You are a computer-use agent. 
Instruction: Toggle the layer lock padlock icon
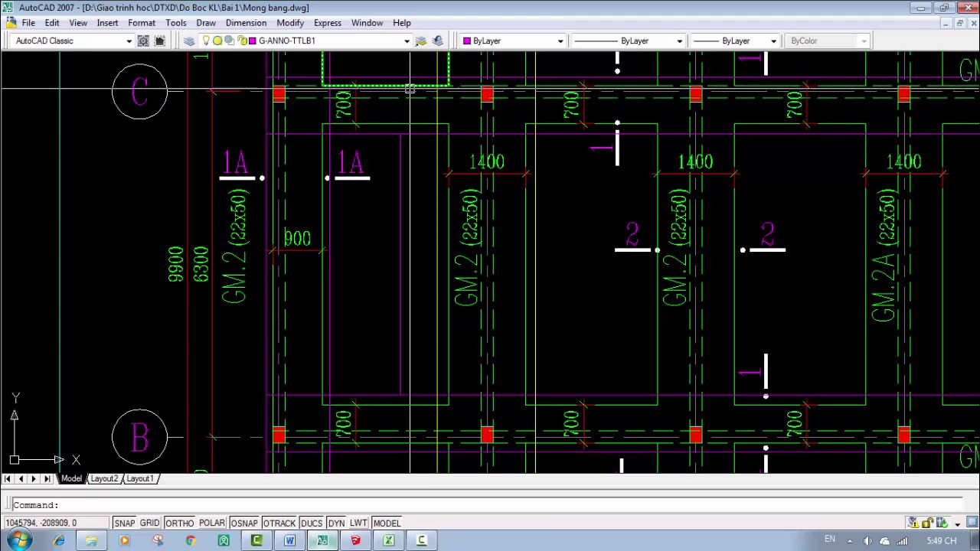click(242, 41)
